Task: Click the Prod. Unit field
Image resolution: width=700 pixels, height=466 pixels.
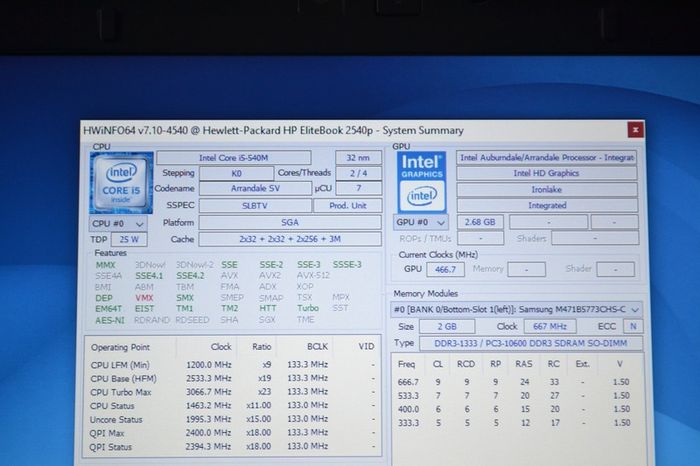Action: point(348,206)
